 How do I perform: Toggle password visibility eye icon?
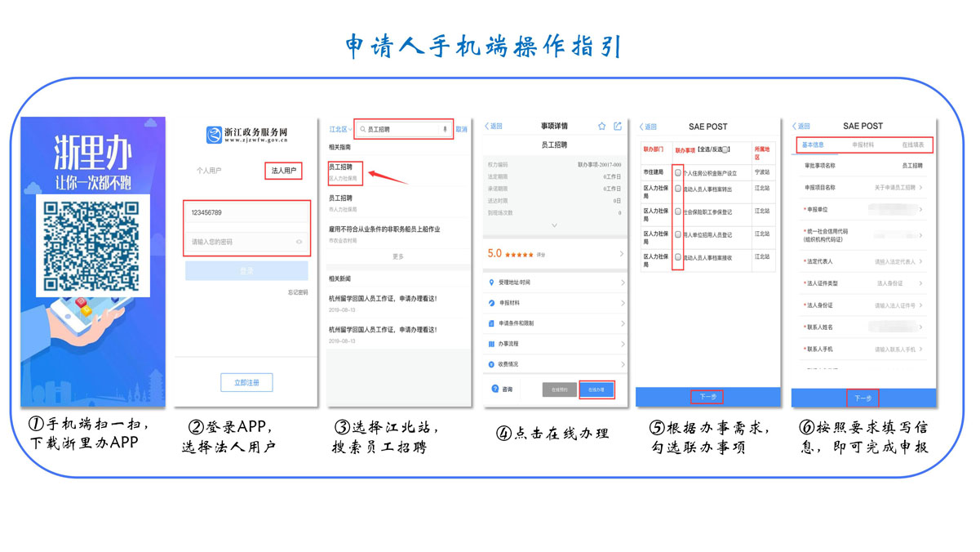coord(299,242)
